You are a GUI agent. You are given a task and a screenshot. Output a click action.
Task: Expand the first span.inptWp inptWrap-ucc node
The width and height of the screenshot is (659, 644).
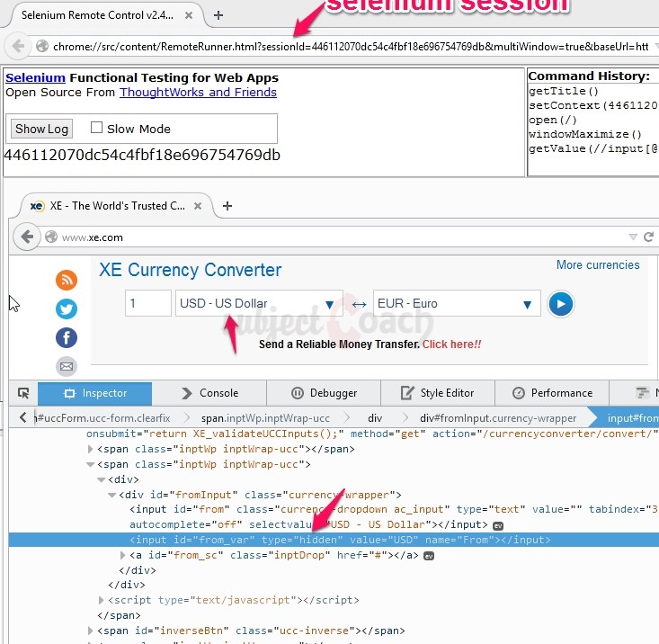coord(90,449)
